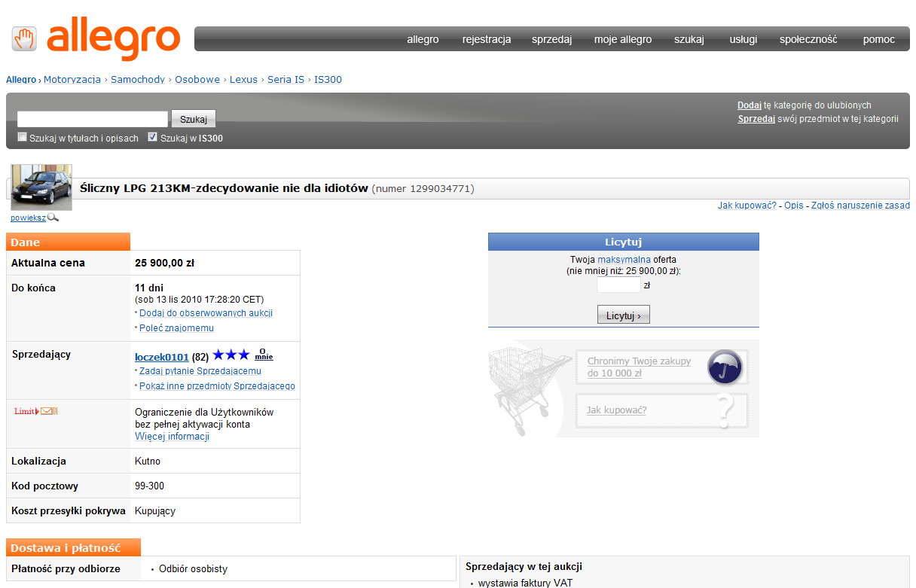
Task: Navigate to 'Seria IS' breadcrumb
Action: (x=285, y=79)
